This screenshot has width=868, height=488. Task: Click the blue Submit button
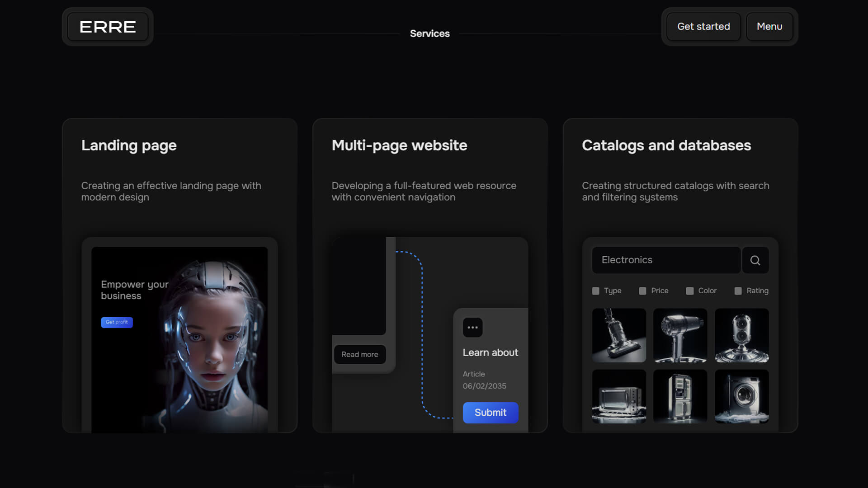[x=491, y=413]
